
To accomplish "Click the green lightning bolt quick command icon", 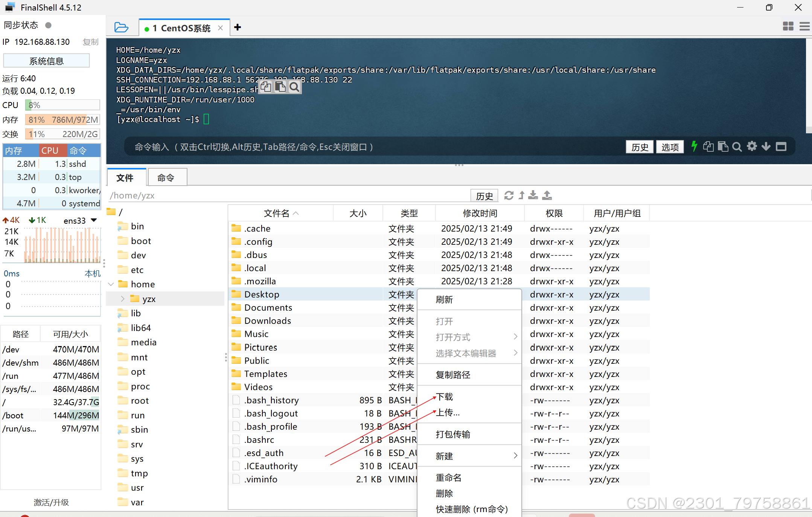I will pos(695,146).
